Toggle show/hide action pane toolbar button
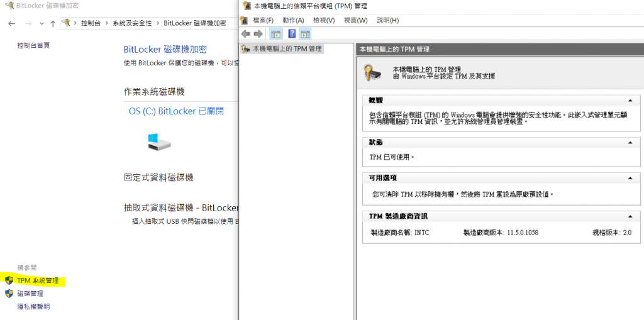 point(305,34)
